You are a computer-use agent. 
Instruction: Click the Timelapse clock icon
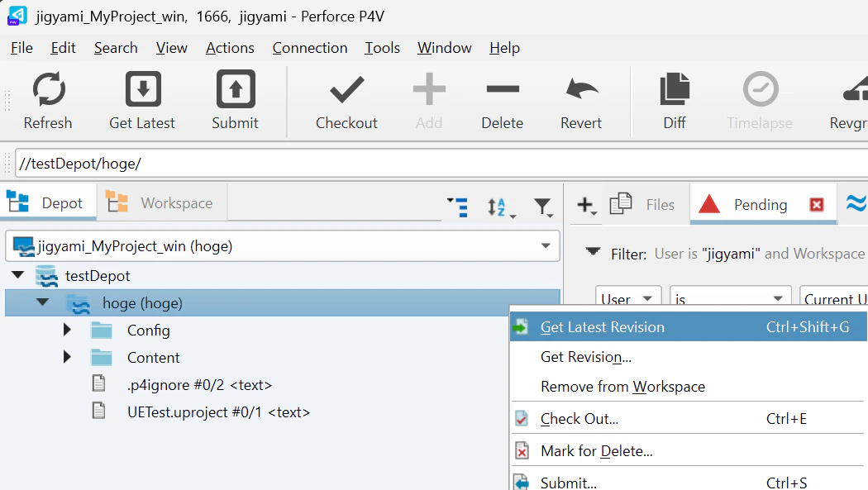(x=760, y=89)
